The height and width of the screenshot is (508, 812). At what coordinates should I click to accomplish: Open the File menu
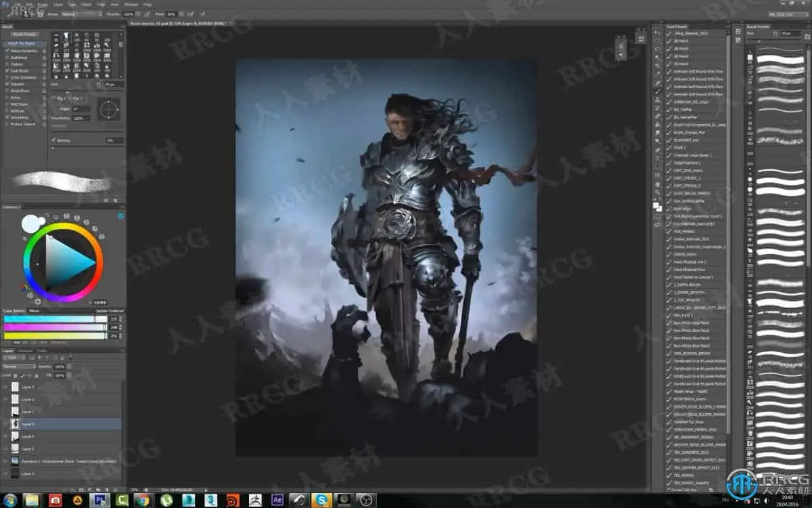tap(17, 4)
